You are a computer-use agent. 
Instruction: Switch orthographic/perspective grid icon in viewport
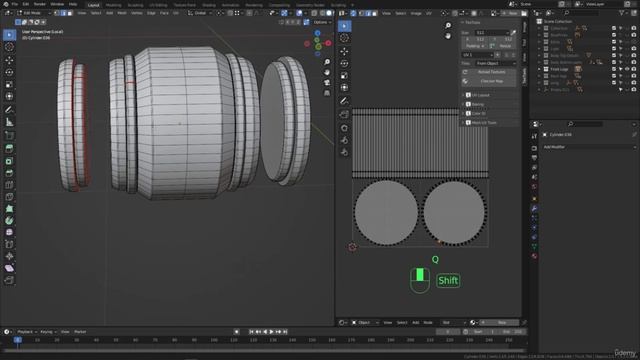327,93
